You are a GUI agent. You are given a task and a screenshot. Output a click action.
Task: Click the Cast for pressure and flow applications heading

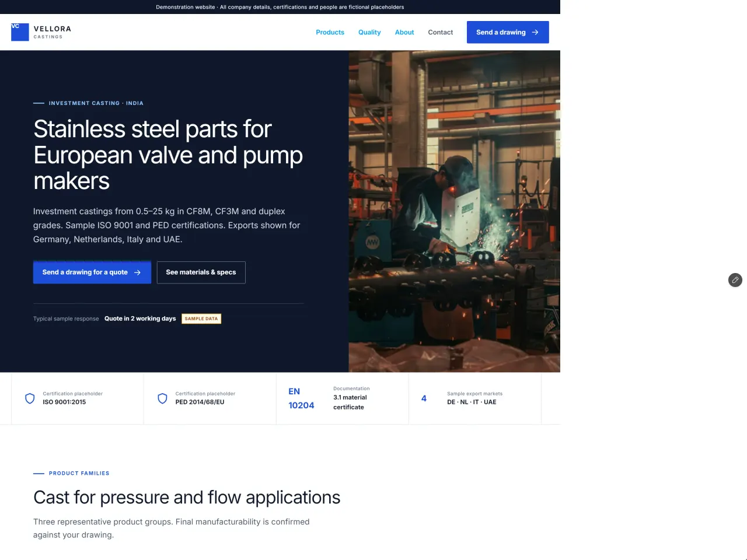[x=187, y=498]
